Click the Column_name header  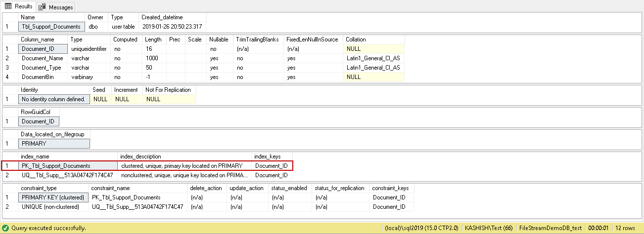[x=37, y=39]
